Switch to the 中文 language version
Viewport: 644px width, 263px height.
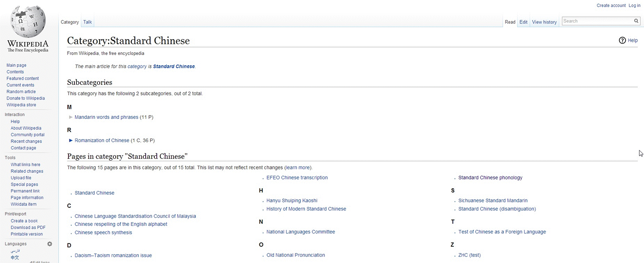point(15,257)
